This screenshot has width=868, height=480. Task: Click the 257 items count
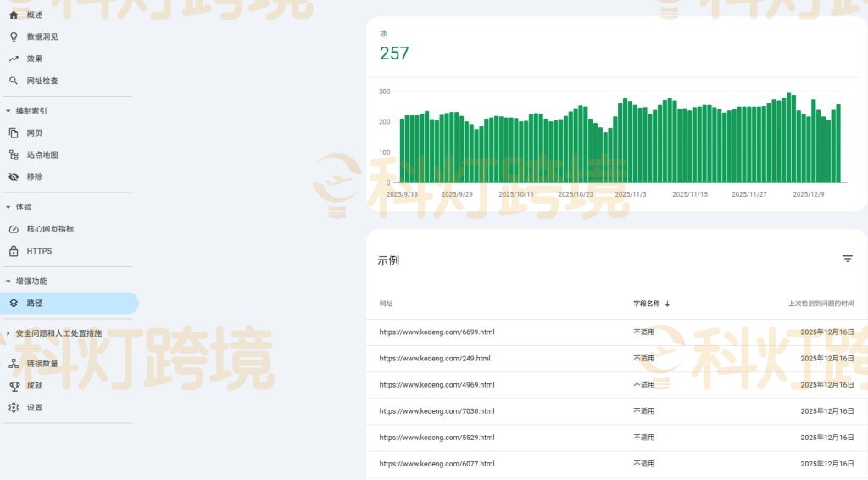[394, 53]
